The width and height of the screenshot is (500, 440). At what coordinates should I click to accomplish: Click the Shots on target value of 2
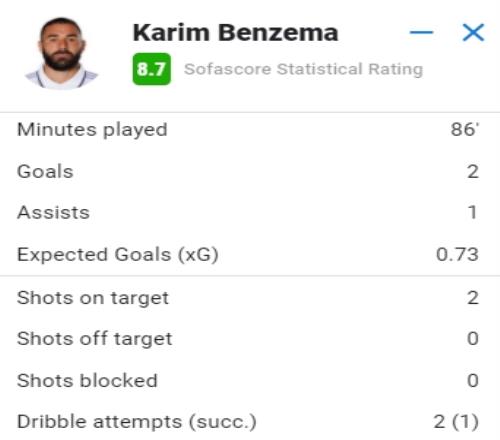(473, 297)
